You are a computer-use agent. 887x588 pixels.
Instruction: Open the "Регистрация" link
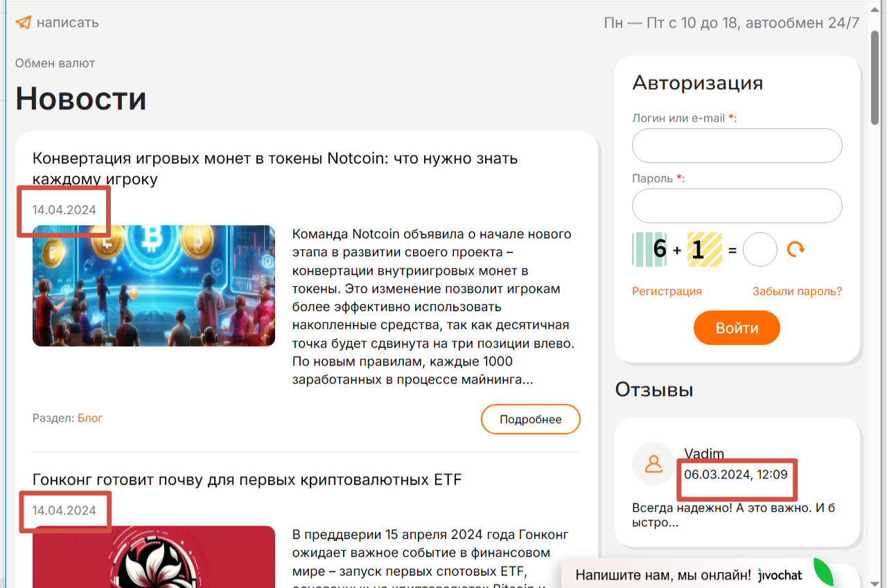667,292
